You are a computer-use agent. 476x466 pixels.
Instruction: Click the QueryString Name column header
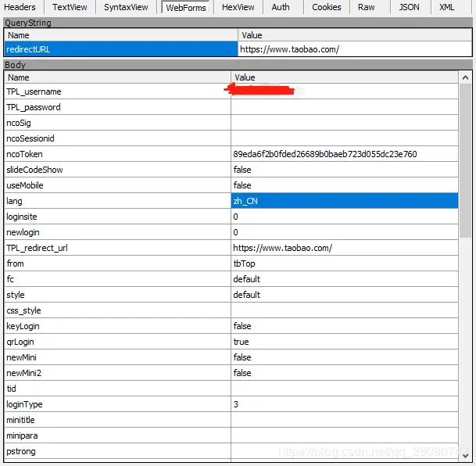121,35
